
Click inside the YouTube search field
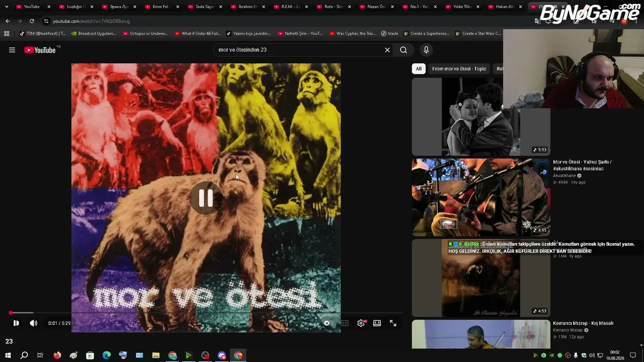coord(299,50)
